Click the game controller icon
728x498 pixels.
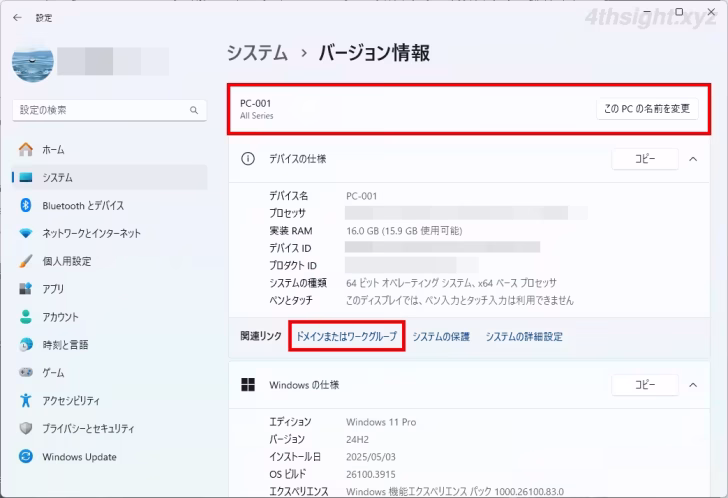coord(26,372)
